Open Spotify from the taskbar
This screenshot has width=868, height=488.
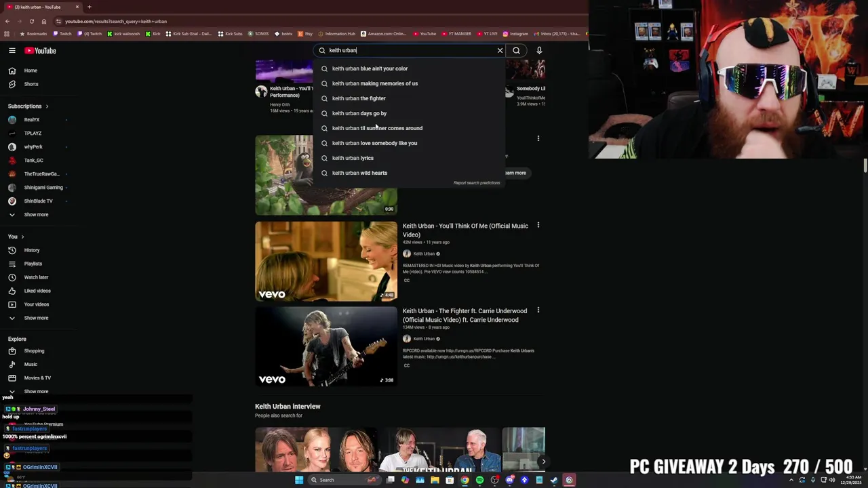pos(479,480)
